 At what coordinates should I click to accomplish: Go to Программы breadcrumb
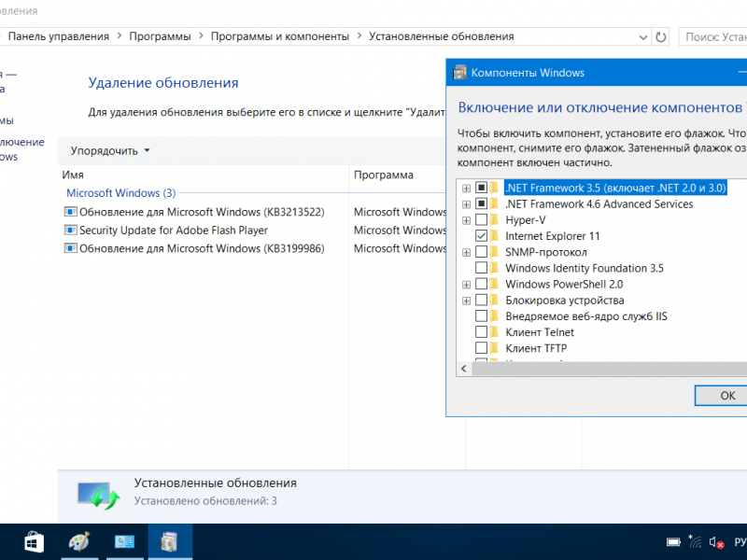[160, 36]
